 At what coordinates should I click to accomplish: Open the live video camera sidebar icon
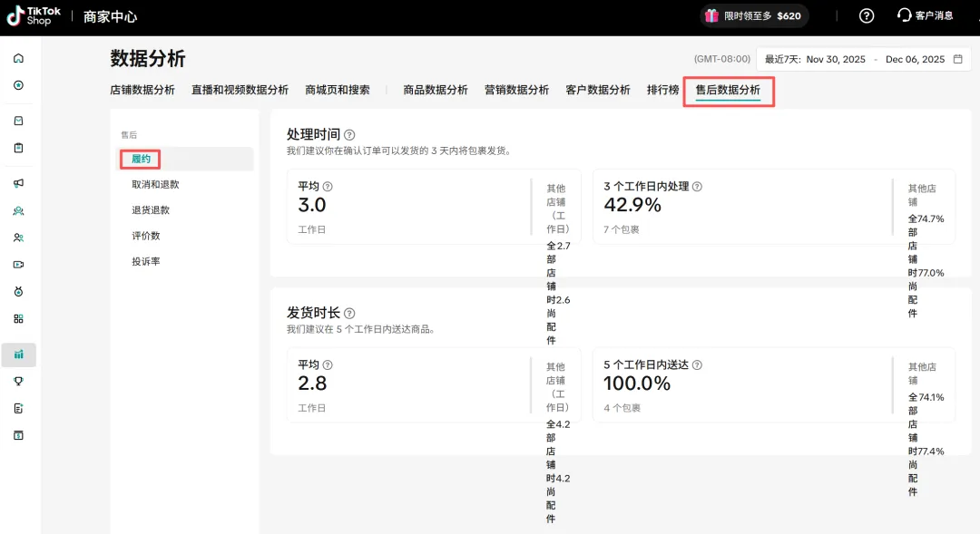click(18, 265)
